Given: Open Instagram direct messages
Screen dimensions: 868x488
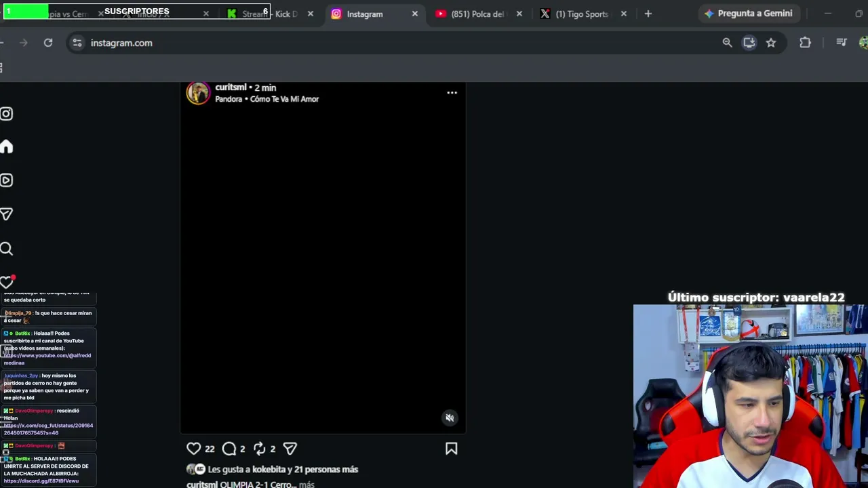Looking at the screenshot, I should pos(7,214).
